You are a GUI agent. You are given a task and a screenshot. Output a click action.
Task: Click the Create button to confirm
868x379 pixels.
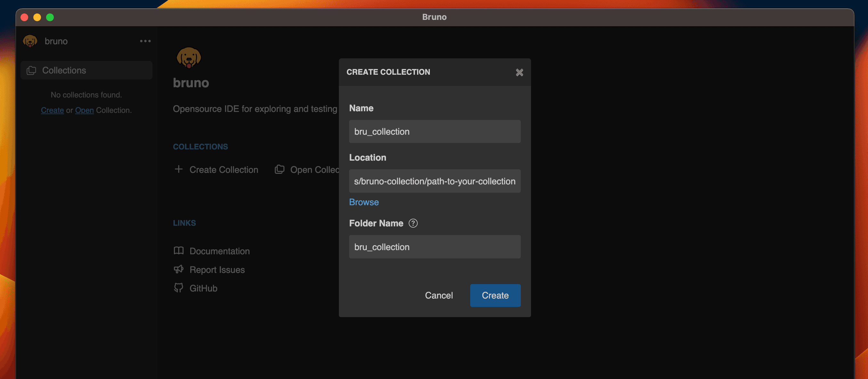(x=495, y=295)
